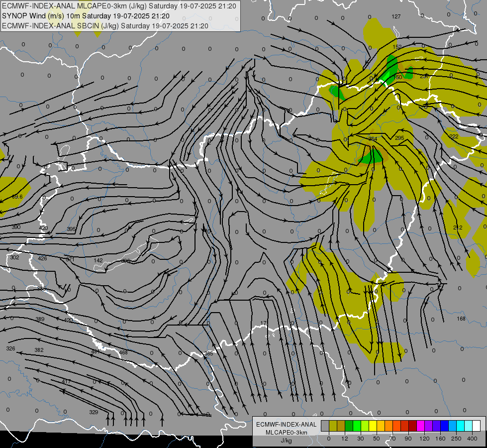Image resolution: width=487 pixels, height=448 pixels.
Task: Click the map value 468
Action: click(x=123, y=352)
